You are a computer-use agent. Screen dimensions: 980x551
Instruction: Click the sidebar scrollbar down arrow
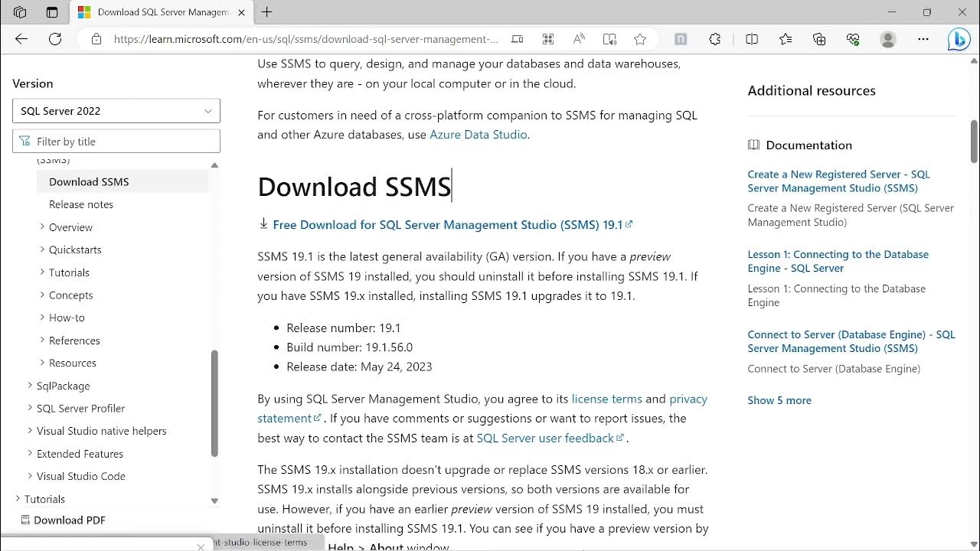pos(214,501)
